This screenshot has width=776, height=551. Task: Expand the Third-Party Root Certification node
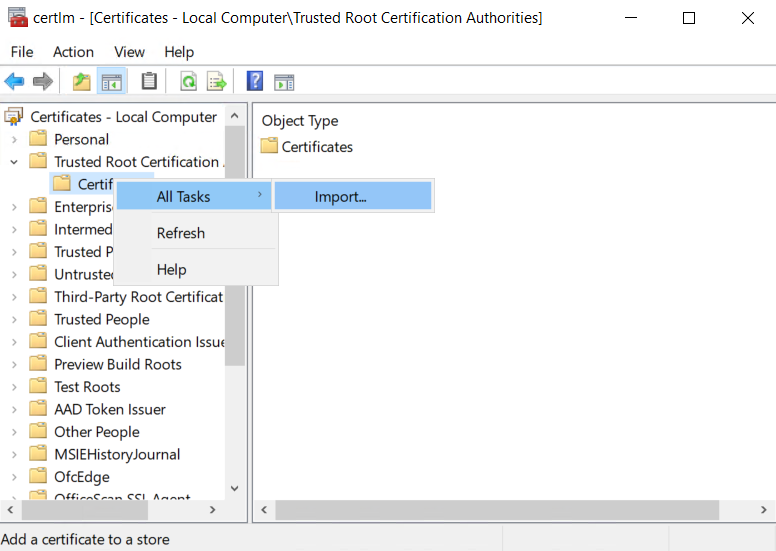[14, 297]
